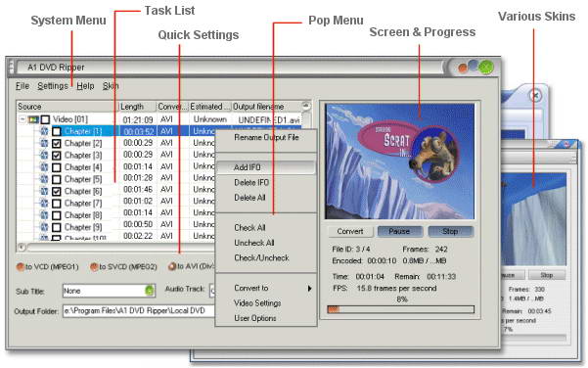The height and width of the screenshot is (368, 588).
Task: Choose Uncheck All in popup menu
Action: tap(266, 243)
